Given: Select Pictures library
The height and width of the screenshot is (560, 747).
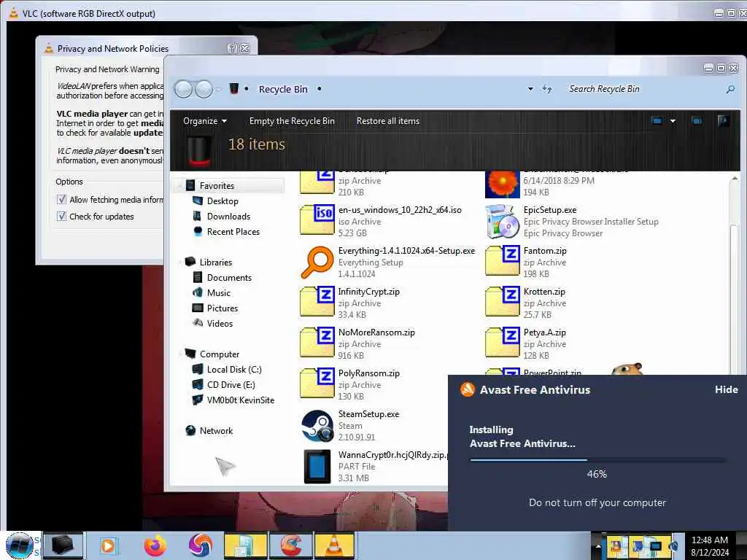Looking at the screenshot, I should click(222, 308).
